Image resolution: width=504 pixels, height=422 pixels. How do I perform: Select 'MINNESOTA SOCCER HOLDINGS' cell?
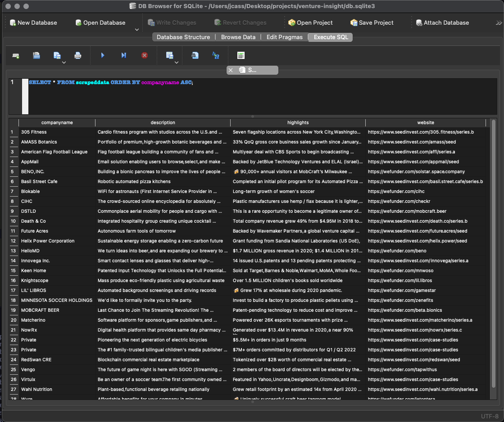click(x=57, y=300)
